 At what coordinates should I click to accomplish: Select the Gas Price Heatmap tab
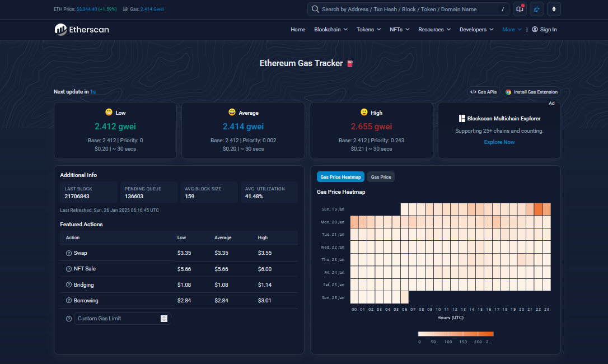tap(340, 177)
